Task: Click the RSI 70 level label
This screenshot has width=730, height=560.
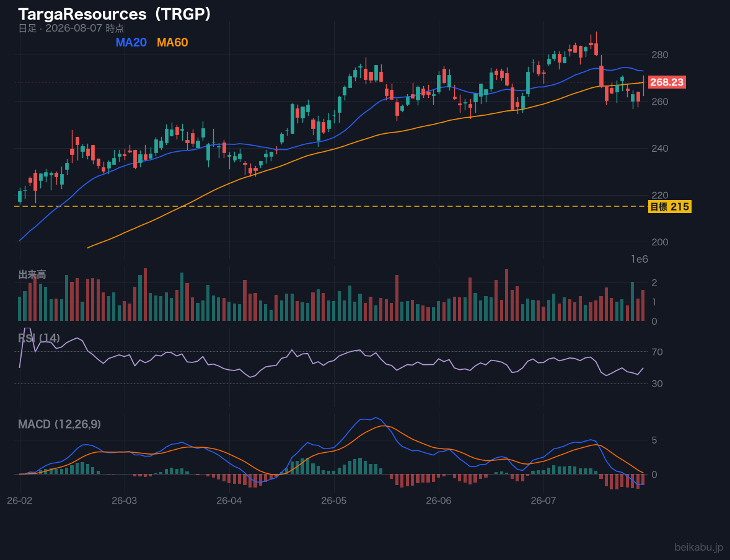Action: [x=657, y=352]
